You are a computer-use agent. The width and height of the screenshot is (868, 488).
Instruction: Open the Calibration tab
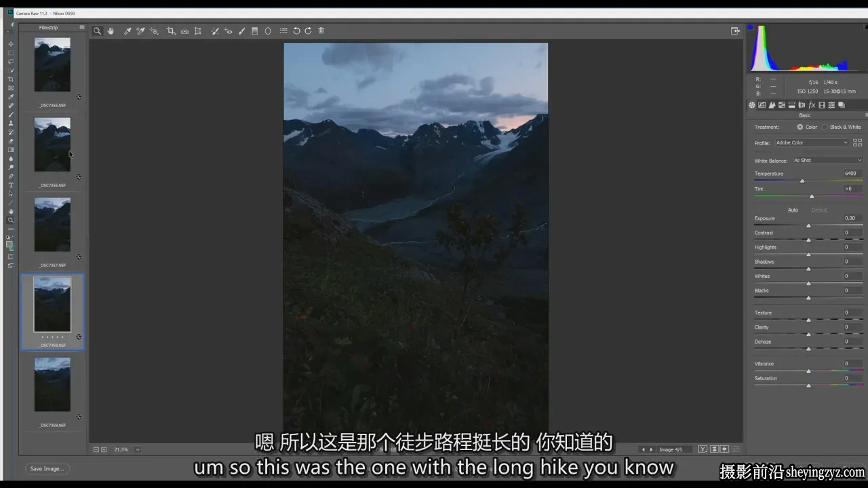coord(822,105)
